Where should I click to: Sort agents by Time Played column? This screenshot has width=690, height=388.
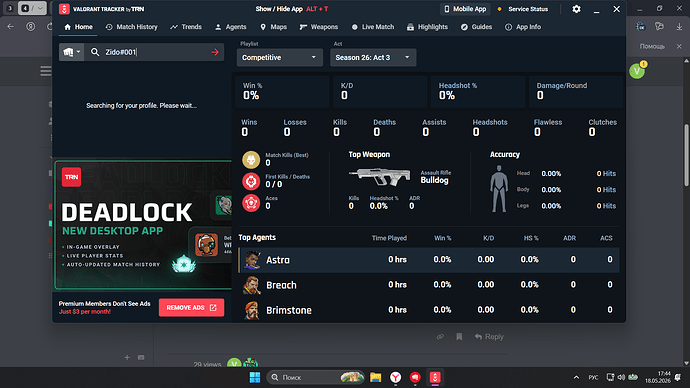pyautogui.click(x=389, y=238)
